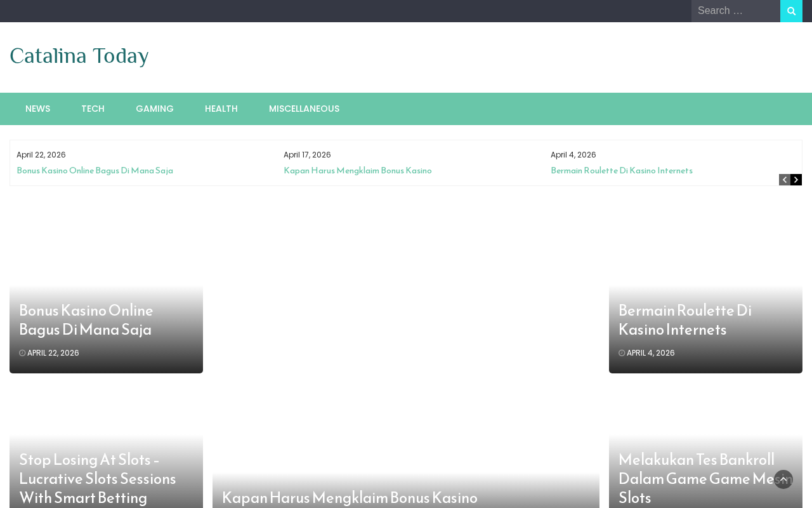This screenshot has width=812, height=508.
Task: Focus the Search input field
Action: point(736,11)
